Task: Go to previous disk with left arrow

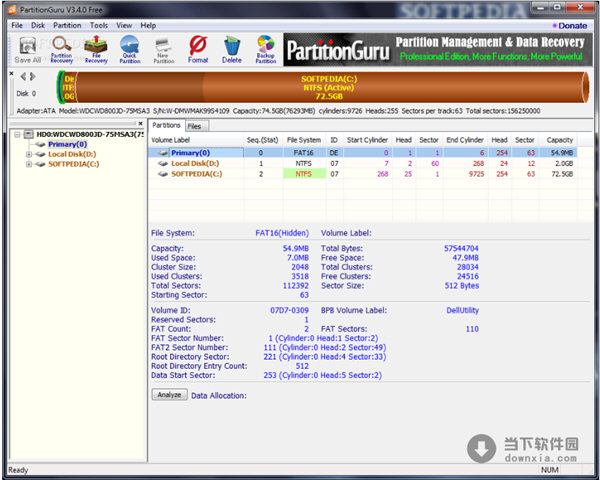Action: point(23,77)
